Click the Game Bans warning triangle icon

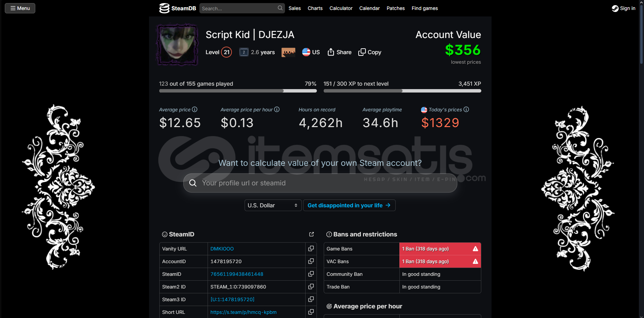point(475,249)
